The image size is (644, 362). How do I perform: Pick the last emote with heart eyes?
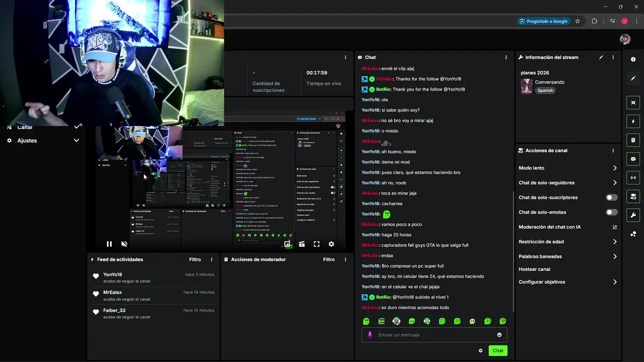503,321
